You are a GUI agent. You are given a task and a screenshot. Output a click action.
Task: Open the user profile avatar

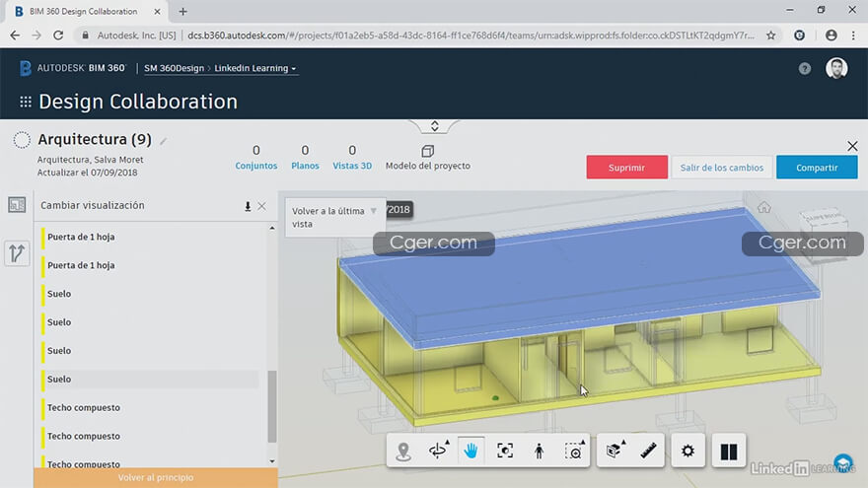coord(836,69)
